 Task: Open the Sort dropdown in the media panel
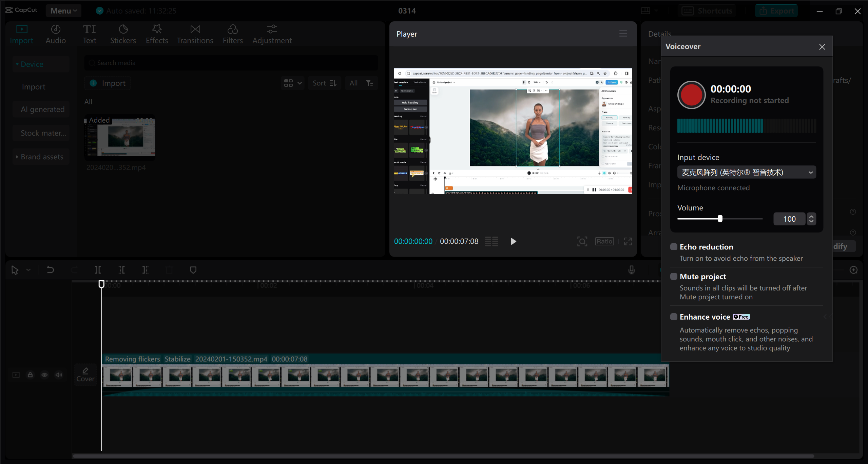(x=324, y=83)
